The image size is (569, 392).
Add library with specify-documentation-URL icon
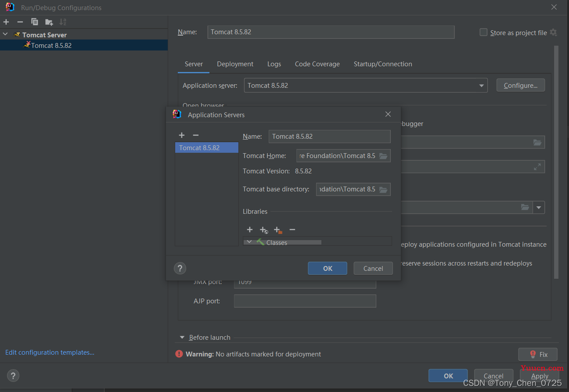264,230
